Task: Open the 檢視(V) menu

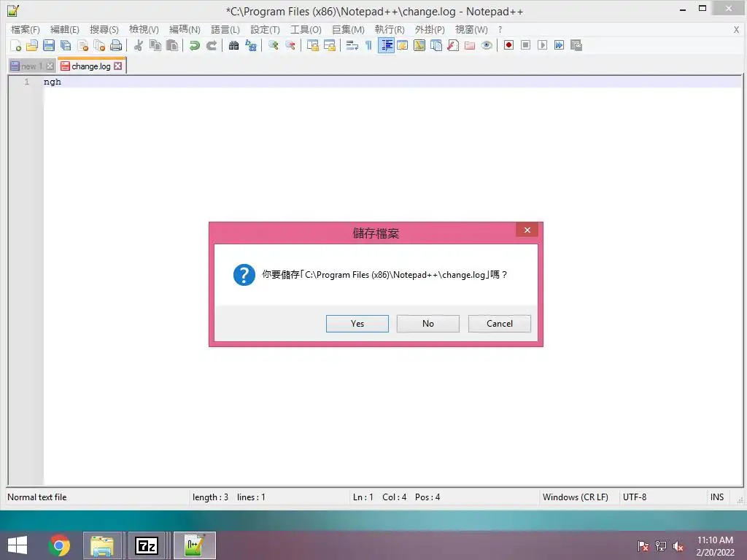Action: [144, 29]
